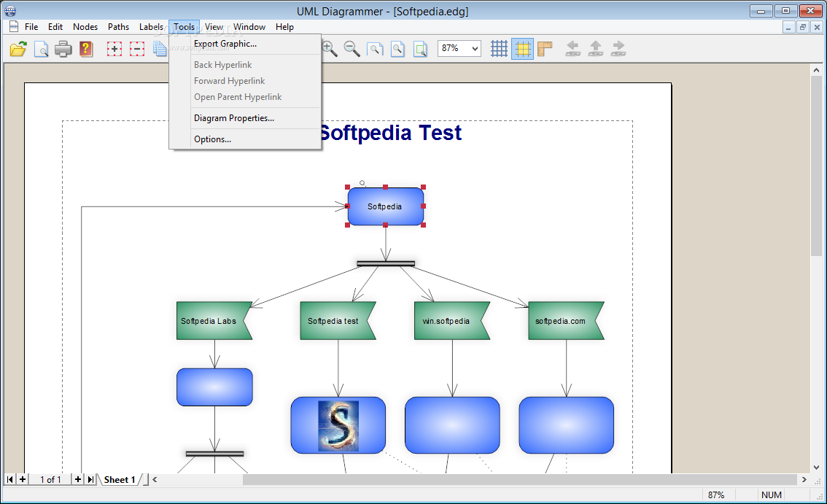
Task: Click the plus button right of 1 of 1
Action: pyautogui.click(x=78, y=479)
